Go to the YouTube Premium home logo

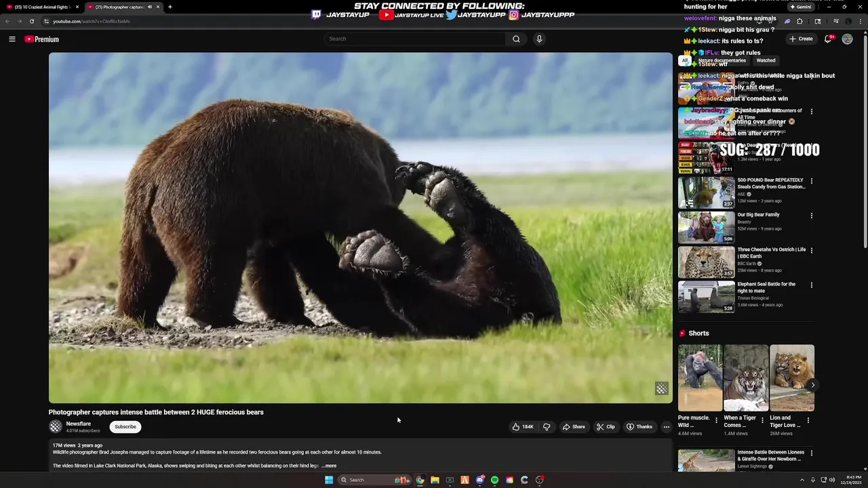tap(42, 39)
